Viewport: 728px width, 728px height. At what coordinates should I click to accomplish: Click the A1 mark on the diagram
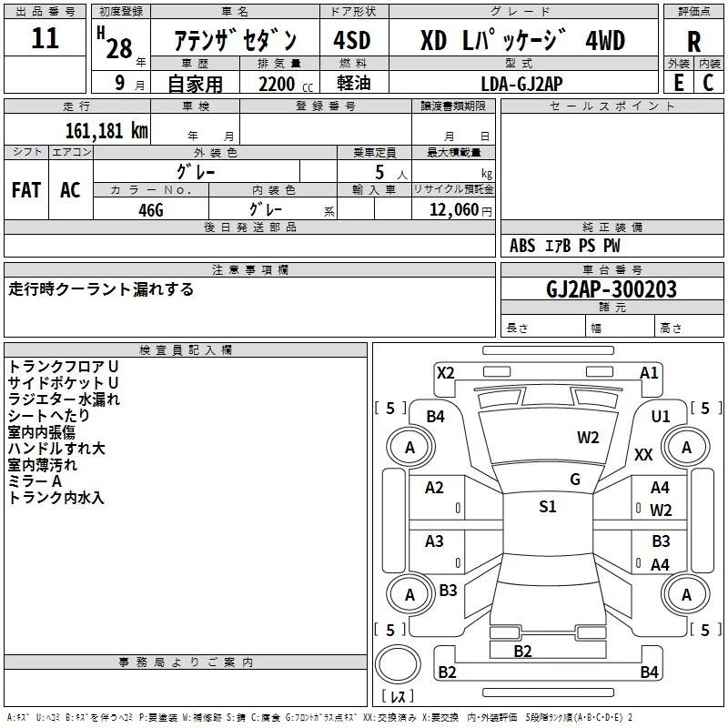point(649,373)
